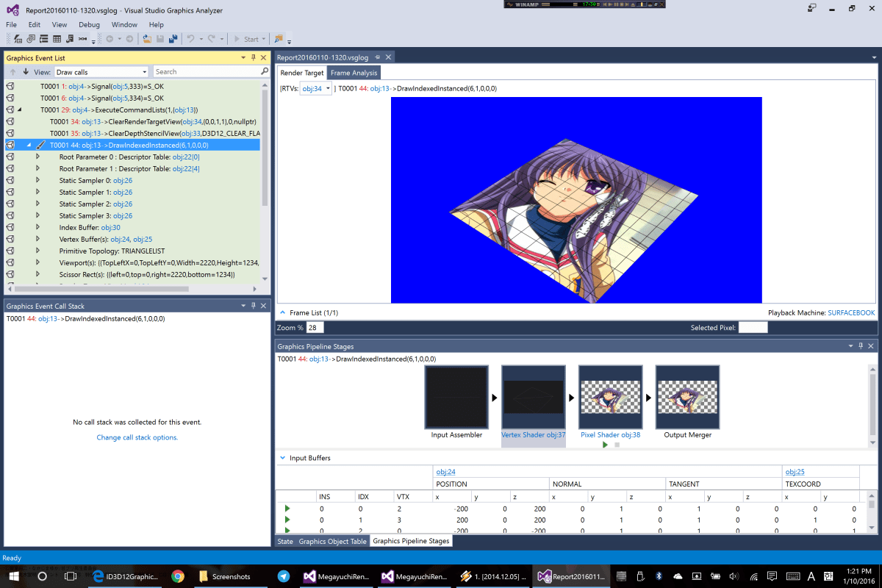
Task: Click the Undo toolbar icon
Action: 190,39
